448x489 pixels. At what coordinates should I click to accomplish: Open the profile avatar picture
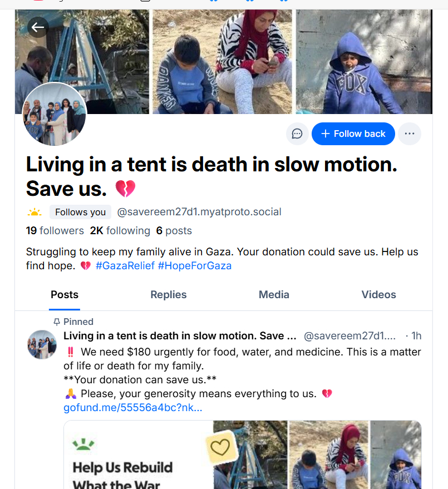(55, 114)
